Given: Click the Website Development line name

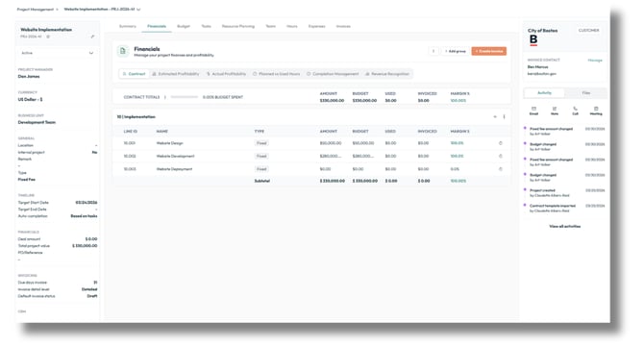Looking at the screenshot, I should point(175,156).
